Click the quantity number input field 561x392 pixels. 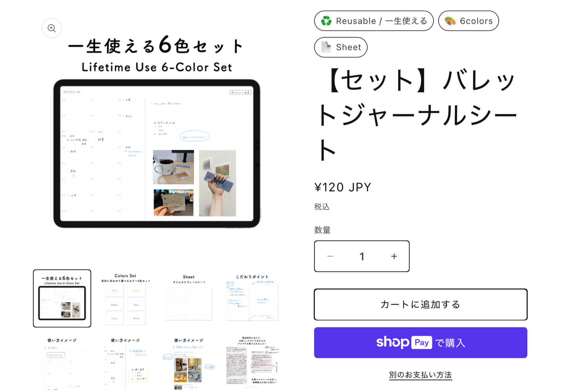point(362,256)
